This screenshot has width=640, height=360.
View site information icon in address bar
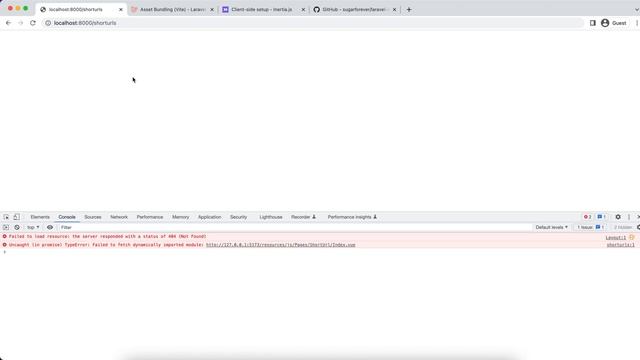coord(48,23)
